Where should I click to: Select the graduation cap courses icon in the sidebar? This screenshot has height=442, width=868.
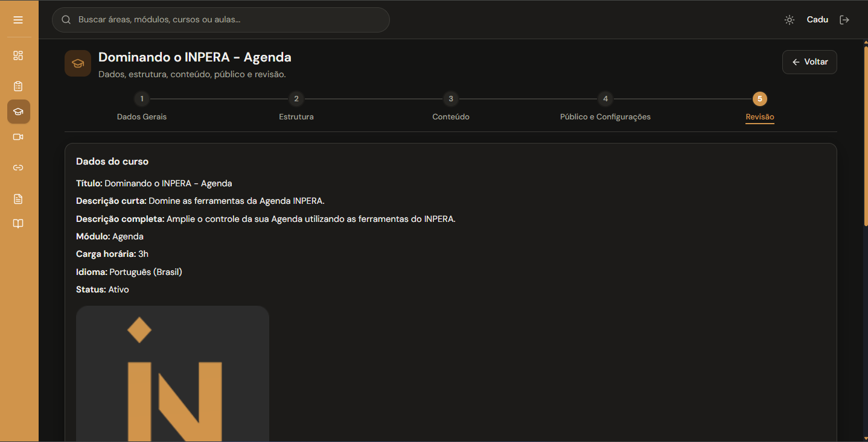18,112
